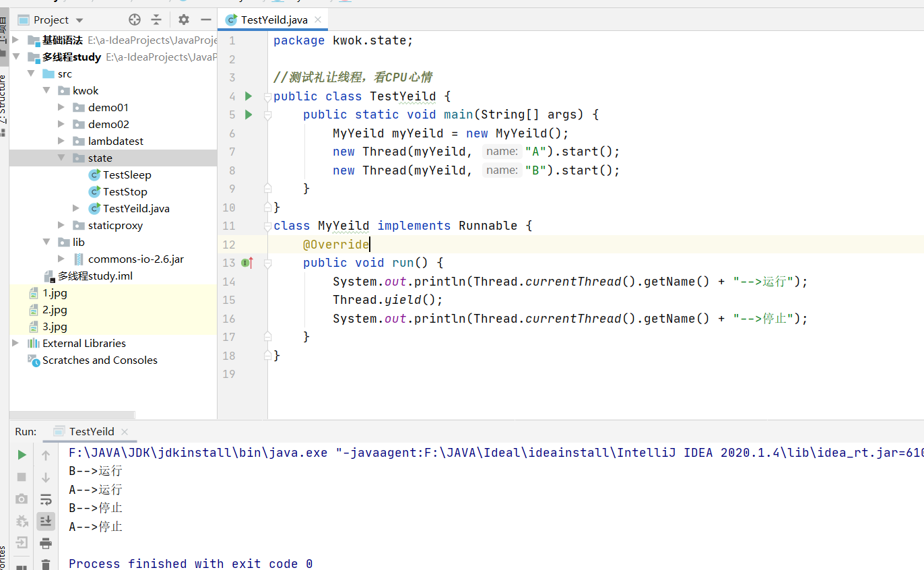Image resolution: width=924 pixels, height=570 pixels.
Task: Click console line 'B-->运行'
Action: (96, 471)
